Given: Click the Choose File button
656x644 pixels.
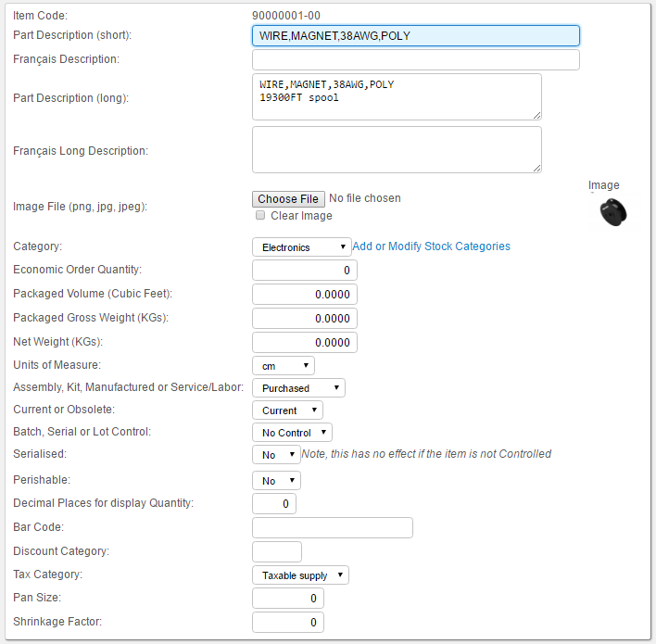Looking at the screenshot, I should (x=288, y=199).
